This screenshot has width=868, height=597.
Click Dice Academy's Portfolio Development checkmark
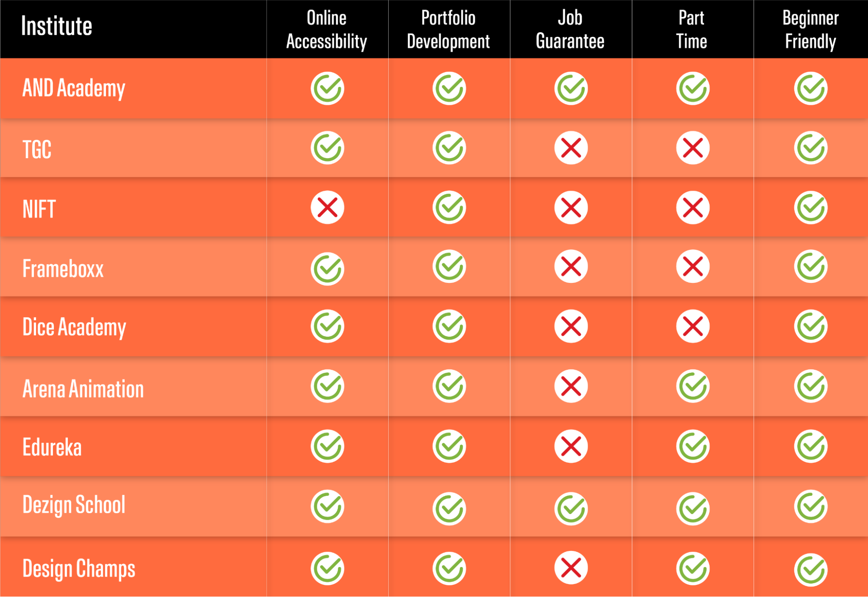pyautogui.click(x=449, y=326)
